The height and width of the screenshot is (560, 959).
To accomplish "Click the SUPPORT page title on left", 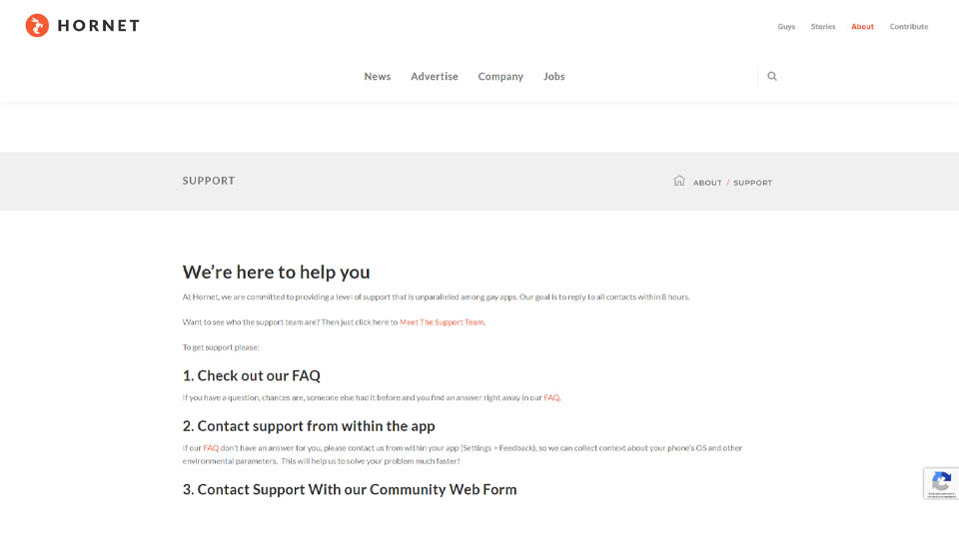I will coord(209,181).
